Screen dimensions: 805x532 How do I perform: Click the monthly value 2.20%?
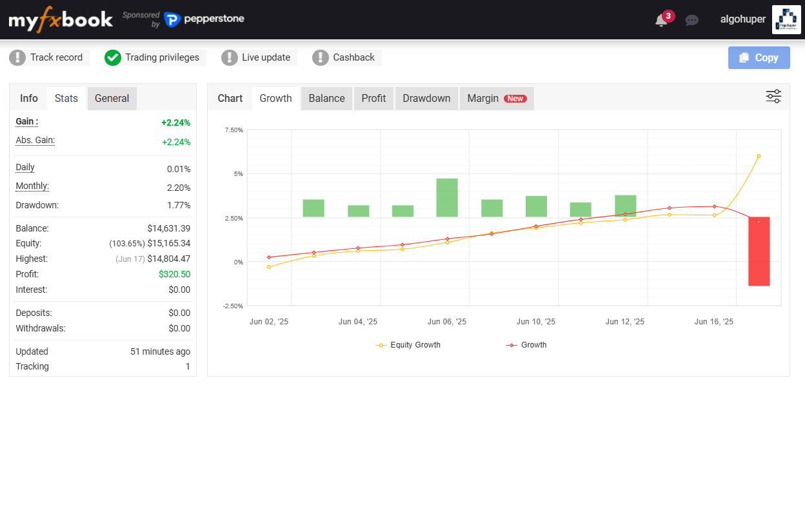(x=179, y=188)
